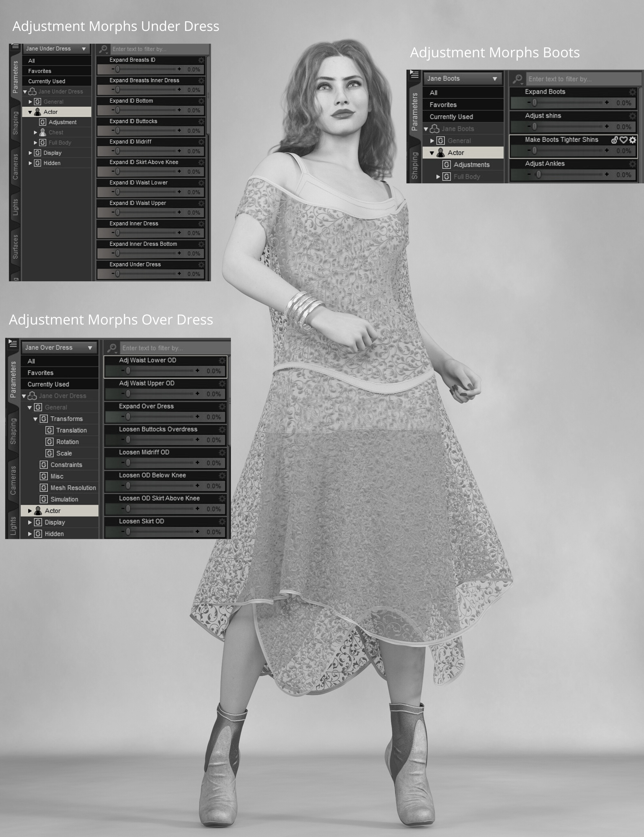Click Loosen OD Below Knee slider handle
Screen dimensions: 644x837
coord(128,485)
